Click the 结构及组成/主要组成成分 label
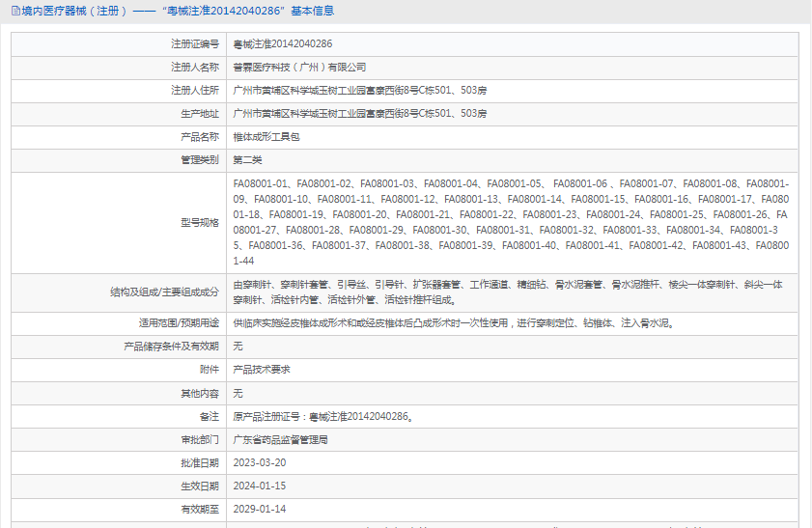812x528 pixels. [x=165, y=292]
